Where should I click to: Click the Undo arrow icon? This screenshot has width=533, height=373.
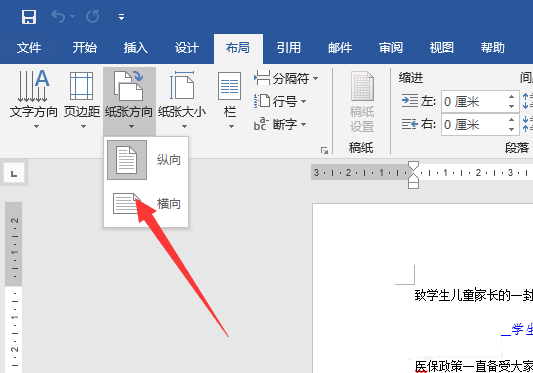click(x=58, y=16)
